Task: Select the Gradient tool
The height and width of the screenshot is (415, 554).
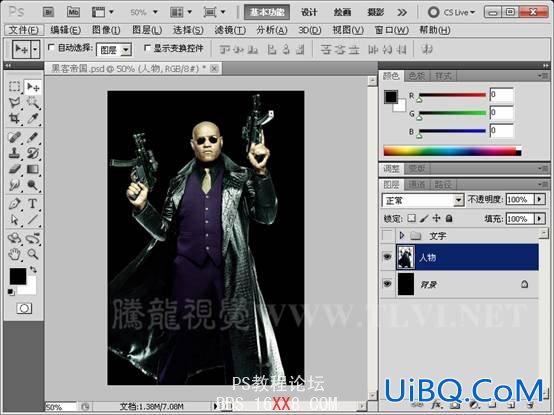Action: point(33,169)
